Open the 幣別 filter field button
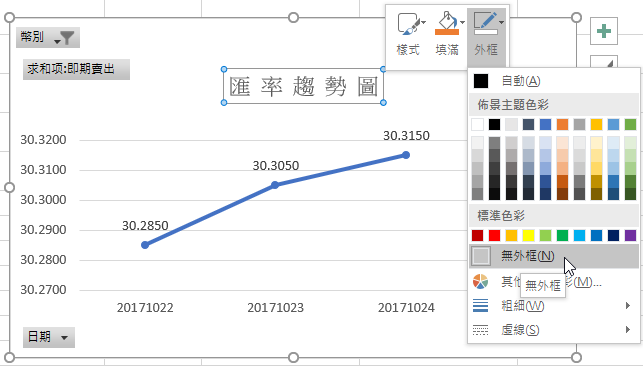The height and width of the screenshot is (366, 643). (48, 38)
